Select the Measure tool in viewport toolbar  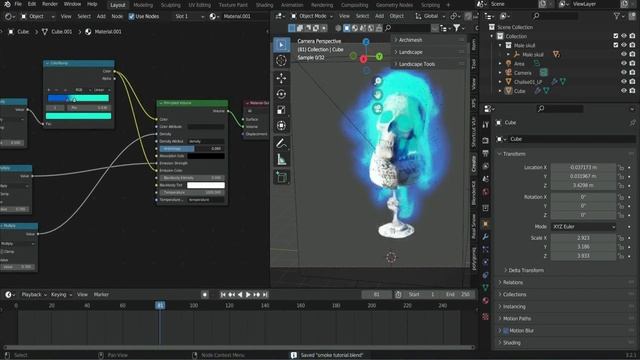click(x=281, y=160)
